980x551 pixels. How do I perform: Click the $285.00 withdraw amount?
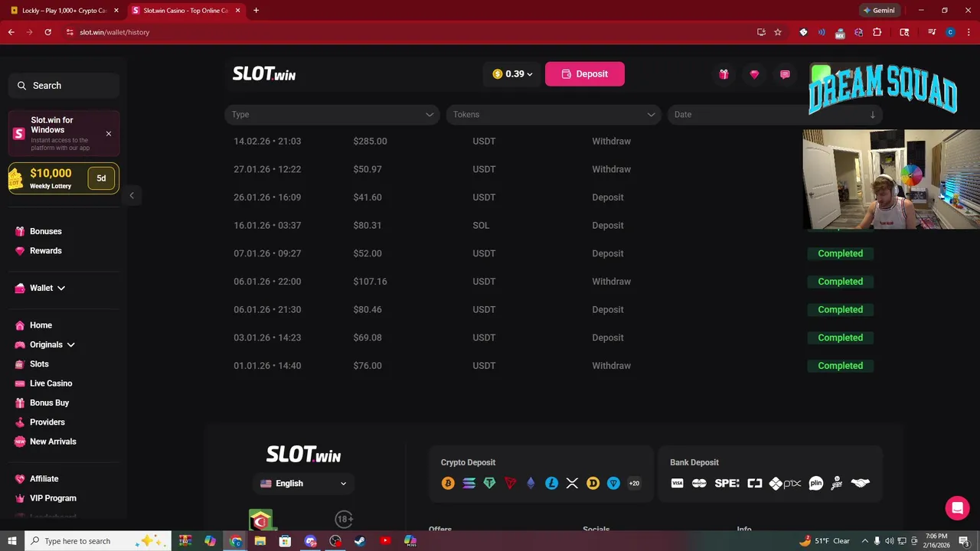point(370,142)
